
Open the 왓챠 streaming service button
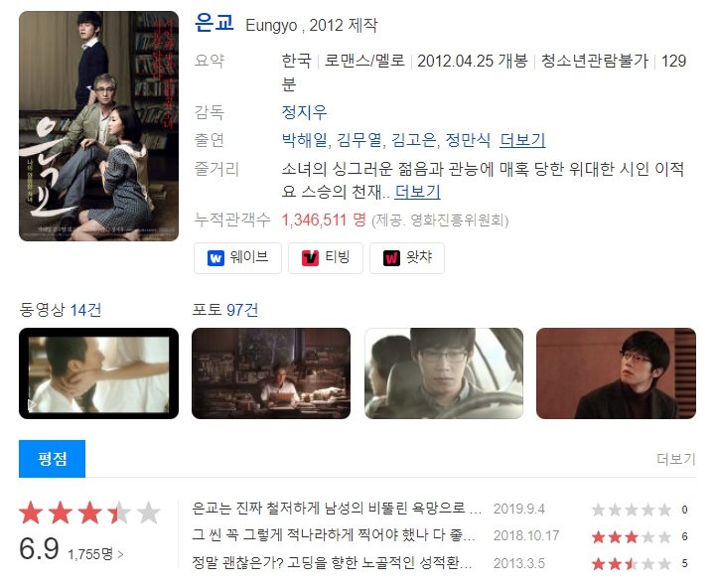click(x=407, y=258)
